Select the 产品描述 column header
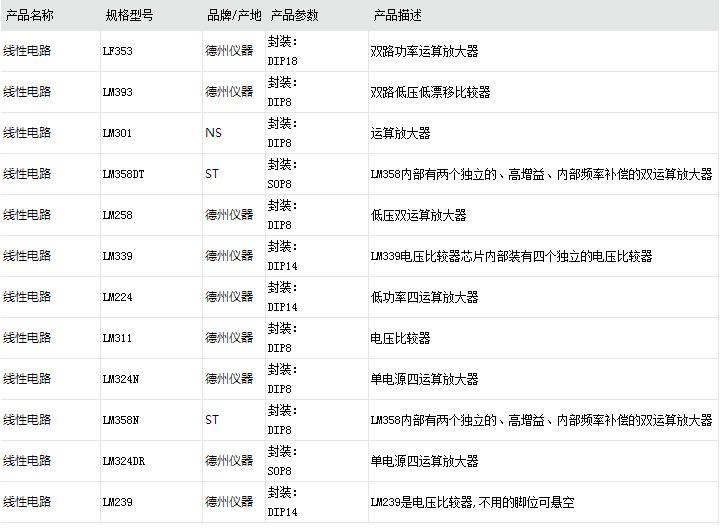 pyautogui.click(x=398, y=16)
